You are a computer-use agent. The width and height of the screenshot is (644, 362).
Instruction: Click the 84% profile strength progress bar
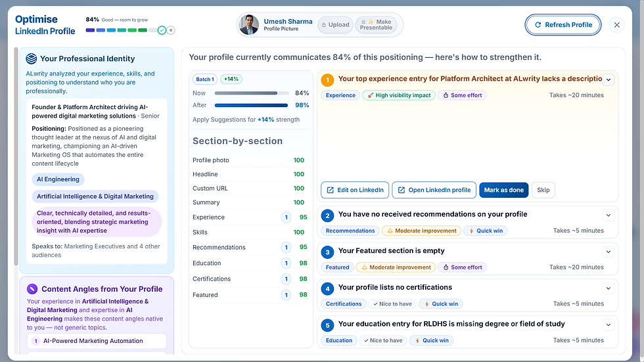[x=121, y=30]
